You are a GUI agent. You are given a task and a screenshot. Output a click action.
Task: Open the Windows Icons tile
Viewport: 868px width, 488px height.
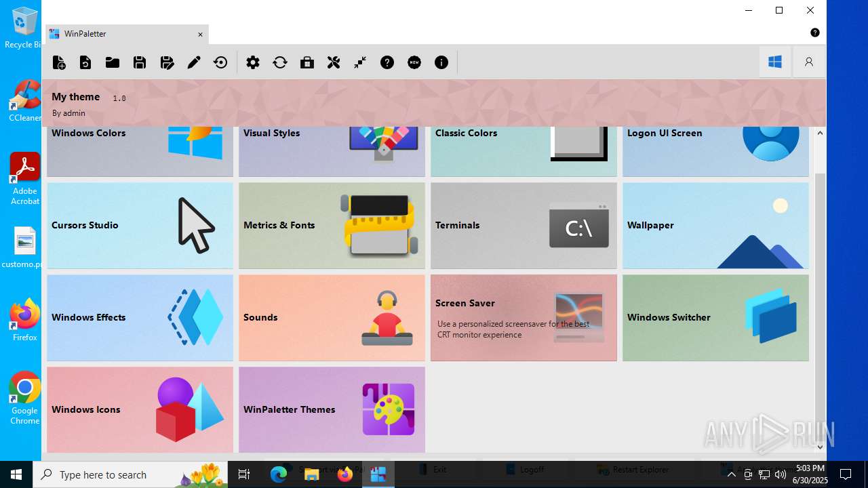point(140,409)
